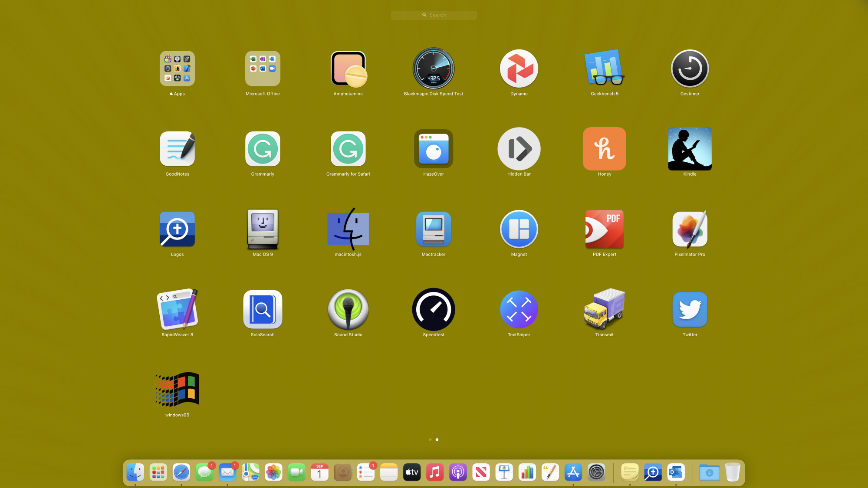
Task: Launch the HazeOver app
Action: (433, 149)
